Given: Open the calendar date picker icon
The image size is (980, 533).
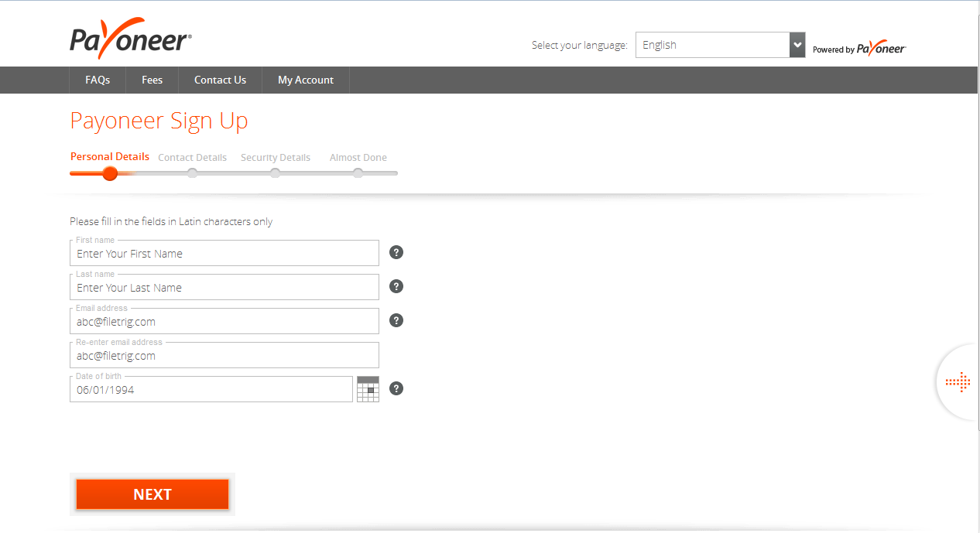Looking at the screenshot, I should (368, 389).
